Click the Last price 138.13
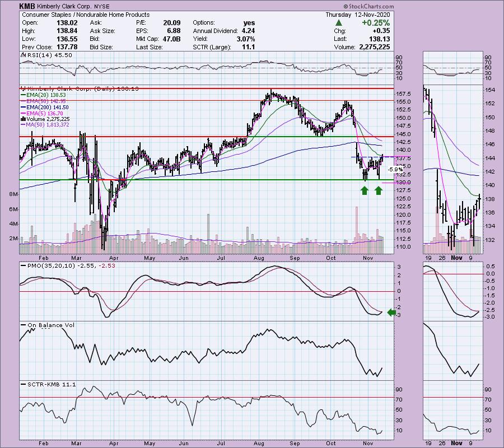The height and width of the screenshot is (448, 504). pyautogui.click(x=380, y=39)
